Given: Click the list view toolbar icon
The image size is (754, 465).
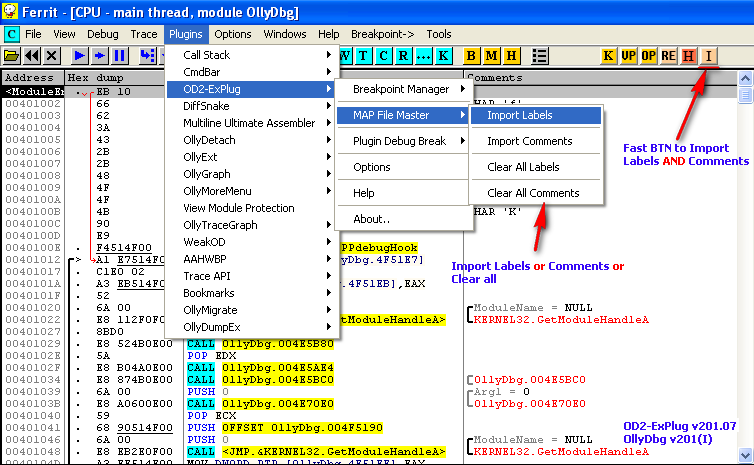Looking at the screenshot, I should 540,56.
